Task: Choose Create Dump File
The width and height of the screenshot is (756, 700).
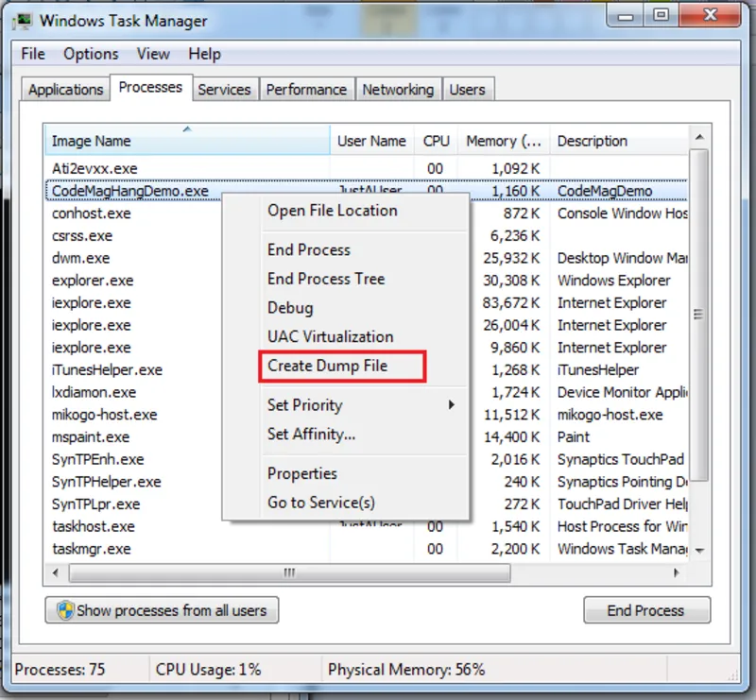Action: tap(327, 366)
